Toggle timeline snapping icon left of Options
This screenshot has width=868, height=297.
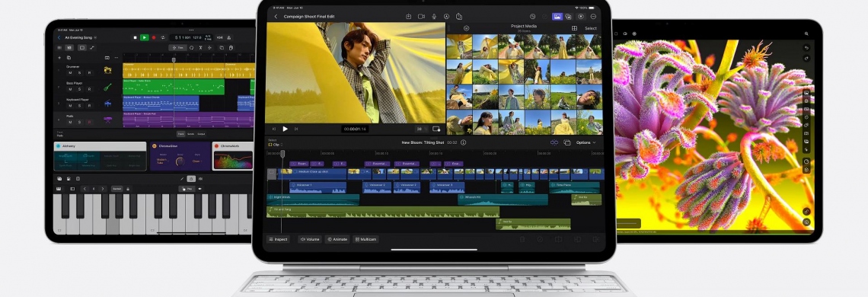pos(554,142)
